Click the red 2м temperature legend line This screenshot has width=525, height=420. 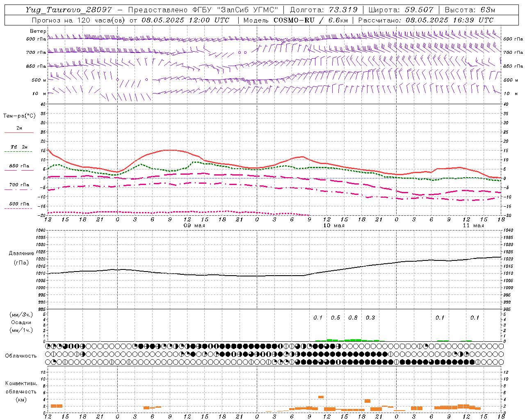(x=19, y=132)
